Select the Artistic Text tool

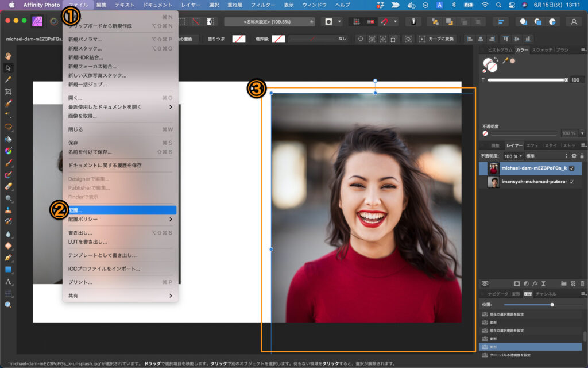(x=9, y=282)
